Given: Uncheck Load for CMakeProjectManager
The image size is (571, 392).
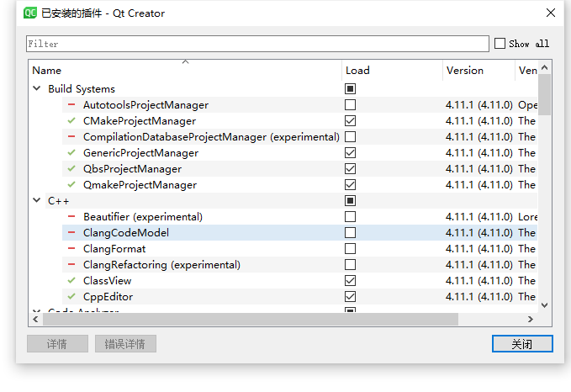Looking at the screenshot, I should tap(351, 120).
